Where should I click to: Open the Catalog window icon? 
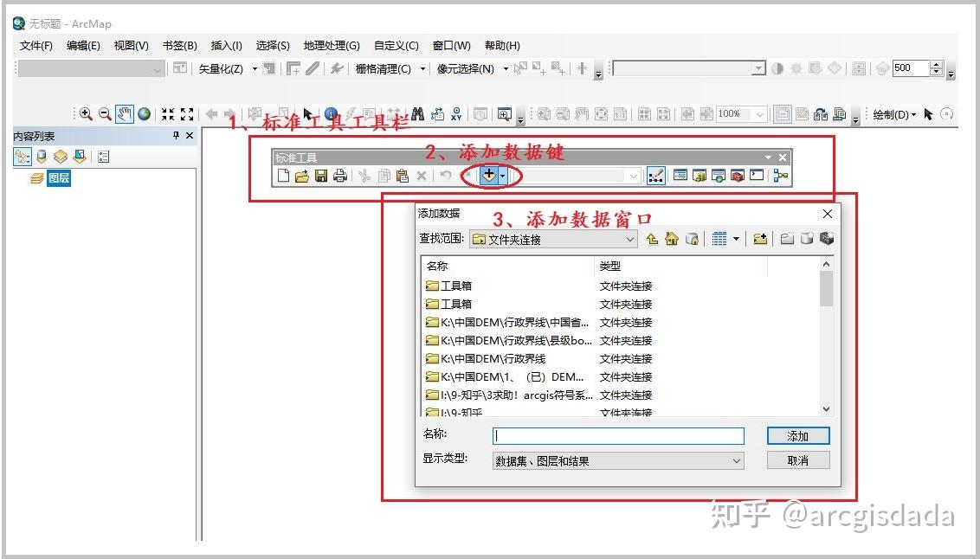[x=700, y=177]
